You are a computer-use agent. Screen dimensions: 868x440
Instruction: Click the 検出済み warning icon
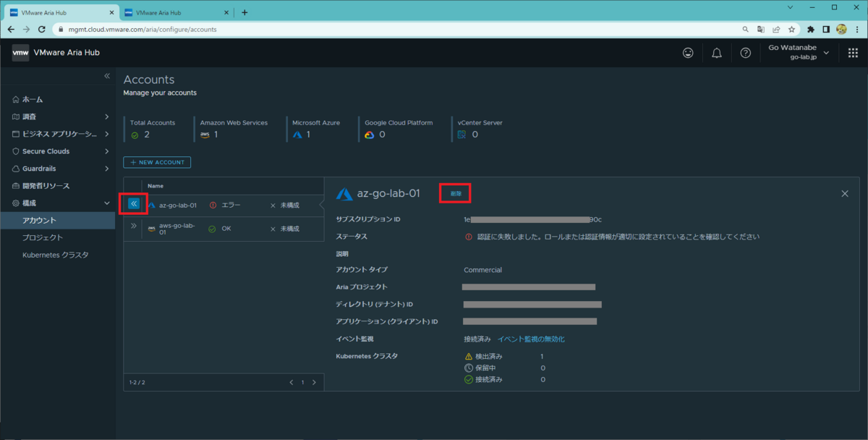coord(469,356)
